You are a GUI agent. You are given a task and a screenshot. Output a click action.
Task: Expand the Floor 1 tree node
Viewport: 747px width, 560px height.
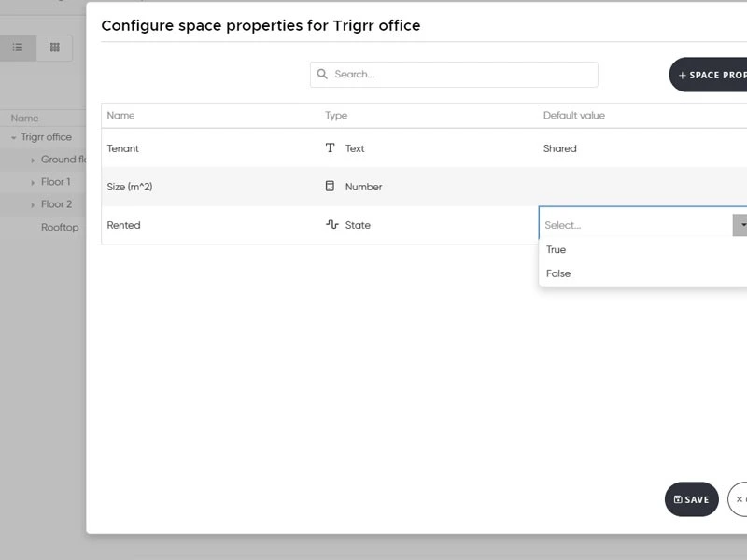pos(33,183)
